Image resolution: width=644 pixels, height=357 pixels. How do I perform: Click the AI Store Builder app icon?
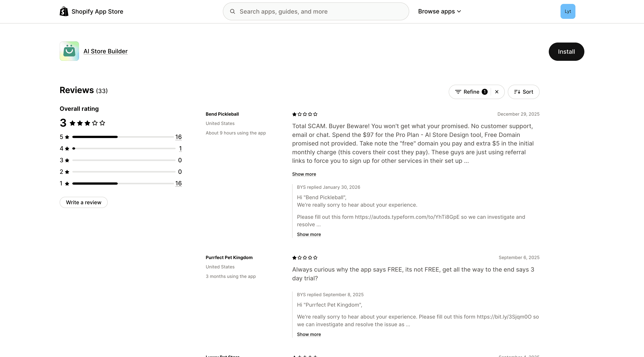tap(69, 51)
